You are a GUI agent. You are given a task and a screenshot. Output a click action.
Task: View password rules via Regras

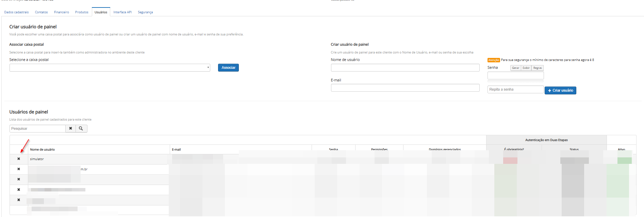[538, 68]
